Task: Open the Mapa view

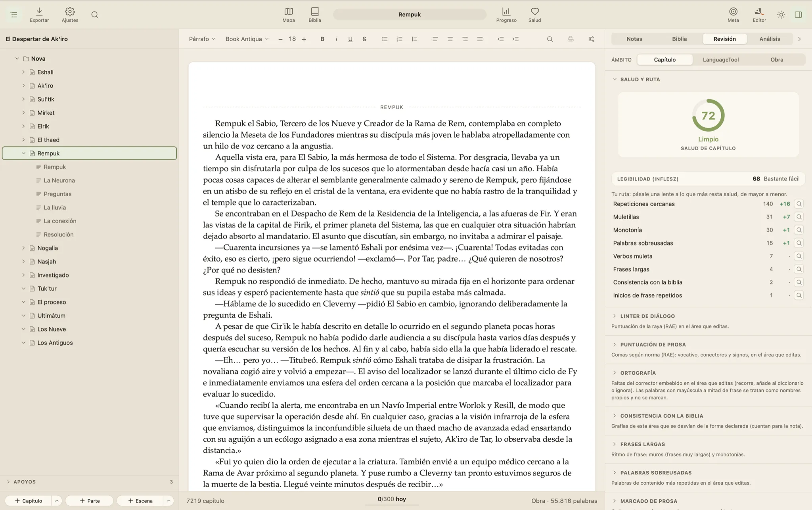Action: 288,15
